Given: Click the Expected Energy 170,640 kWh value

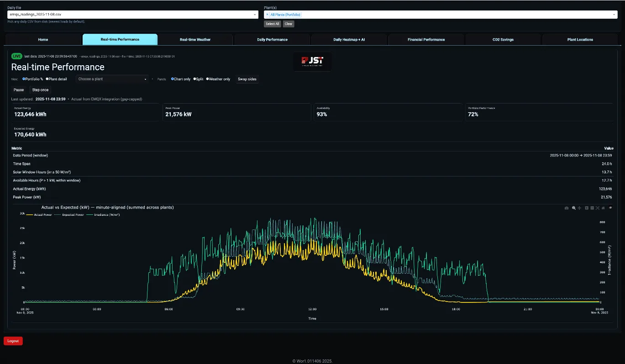Looking at the screenshot, I should (x=30, y=135).
